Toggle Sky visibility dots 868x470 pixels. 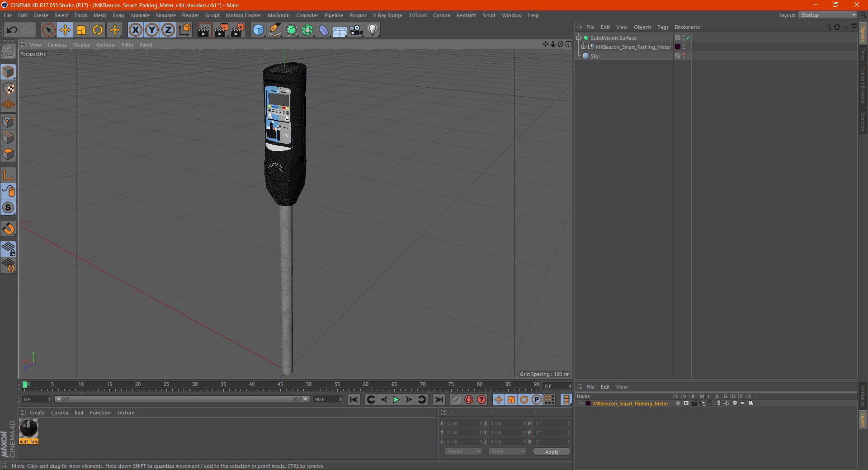(x=684, y=56)
